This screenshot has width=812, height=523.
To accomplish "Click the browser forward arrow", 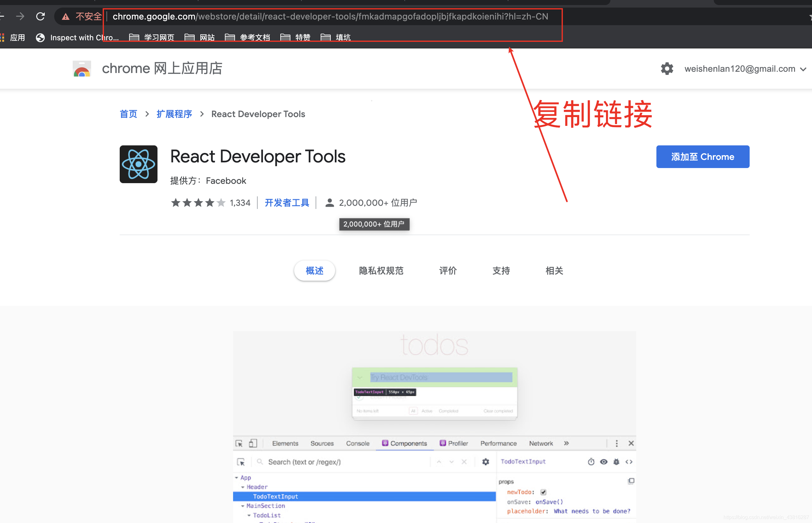I will tap(20, 16).
